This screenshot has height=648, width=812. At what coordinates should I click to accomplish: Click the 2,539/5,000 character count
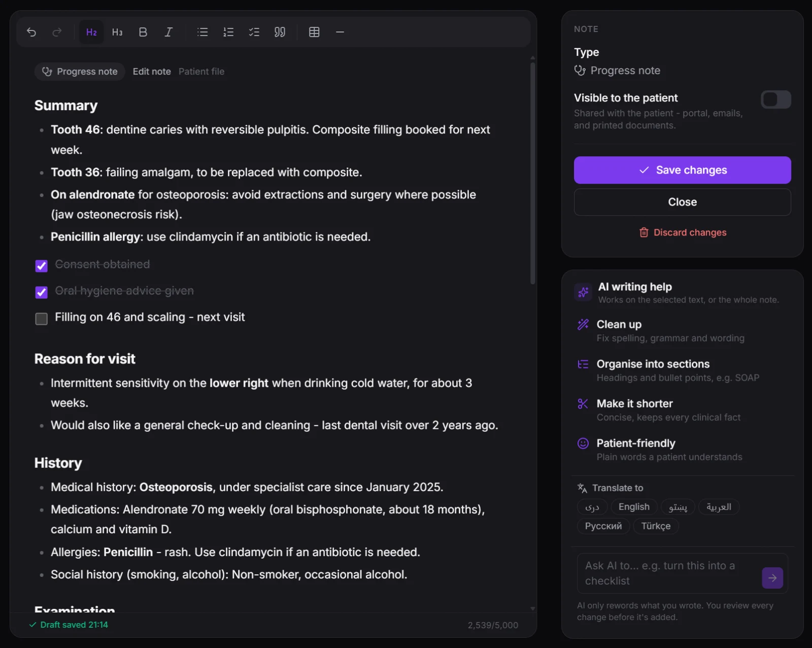(x=493, y=625)
